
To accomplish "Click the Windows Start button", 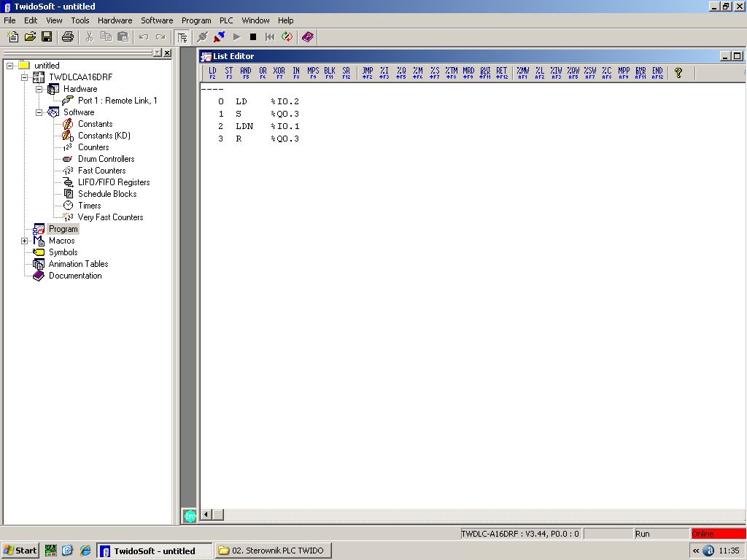I will click(x=20, y=551).
